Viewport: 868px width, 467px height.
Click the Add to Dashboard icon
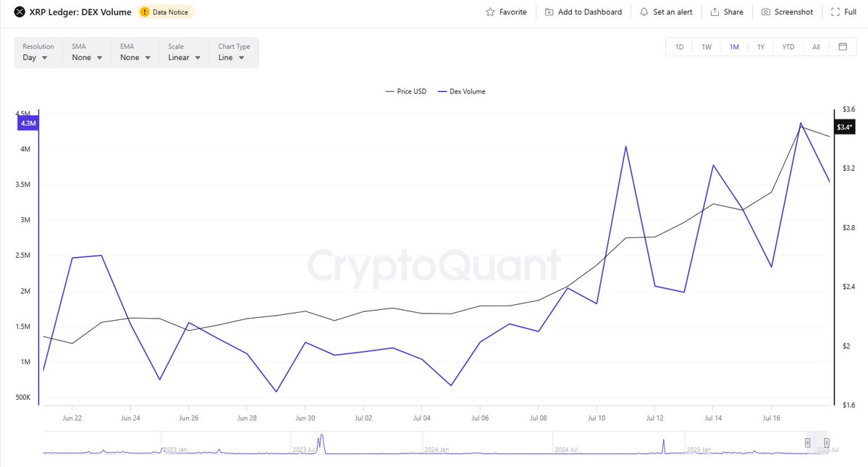pos(549,12)
